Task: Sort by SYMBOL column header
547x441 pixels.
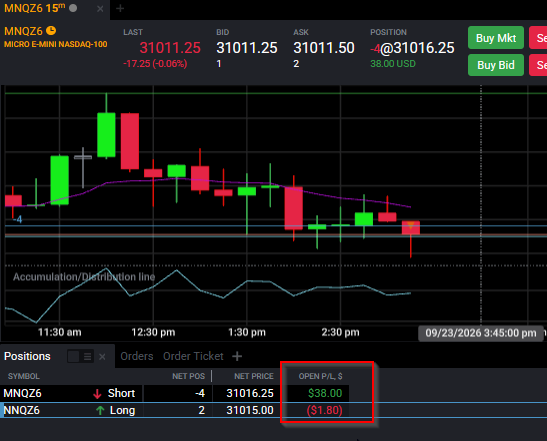Action: click(x=24, y=376)
